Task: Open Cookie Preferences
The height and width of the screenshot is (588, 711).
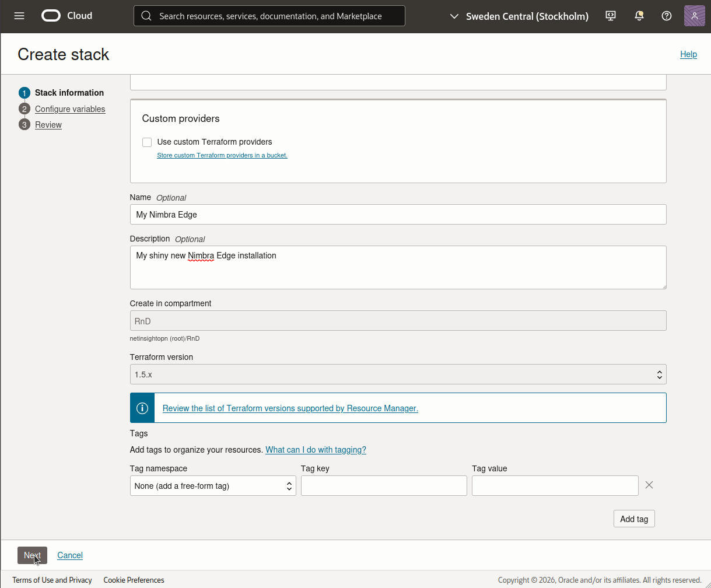Action: pyautogui.click(x=134, y=580)
